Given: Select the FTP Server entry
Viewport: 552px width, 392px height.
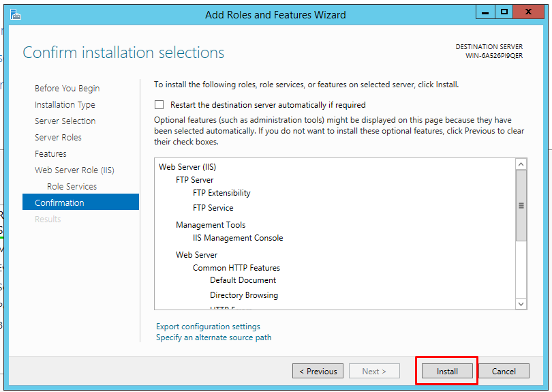Looking at the screenshot, I should (195, 179).
